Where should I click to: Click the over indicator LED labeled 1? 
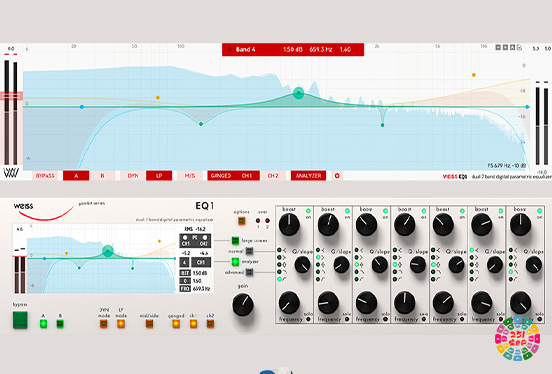pyautogui.click(x=258, y=221)
